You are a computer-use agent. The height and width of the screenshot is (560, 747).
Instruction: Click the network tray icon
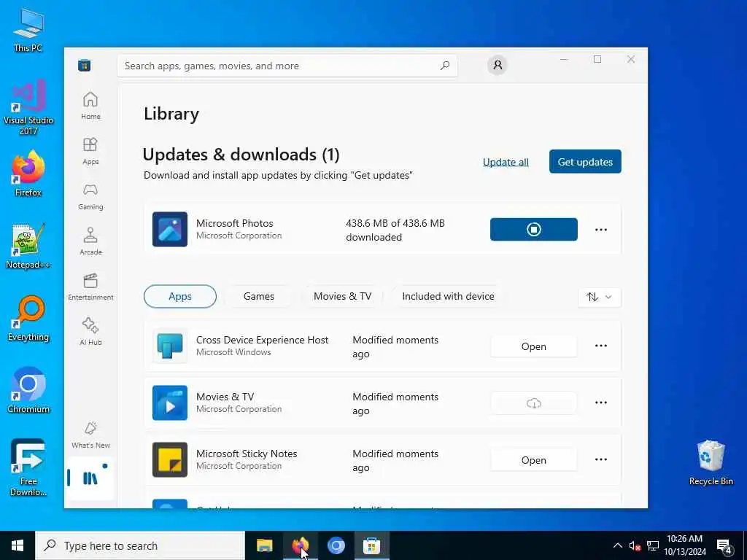point(653,545)
